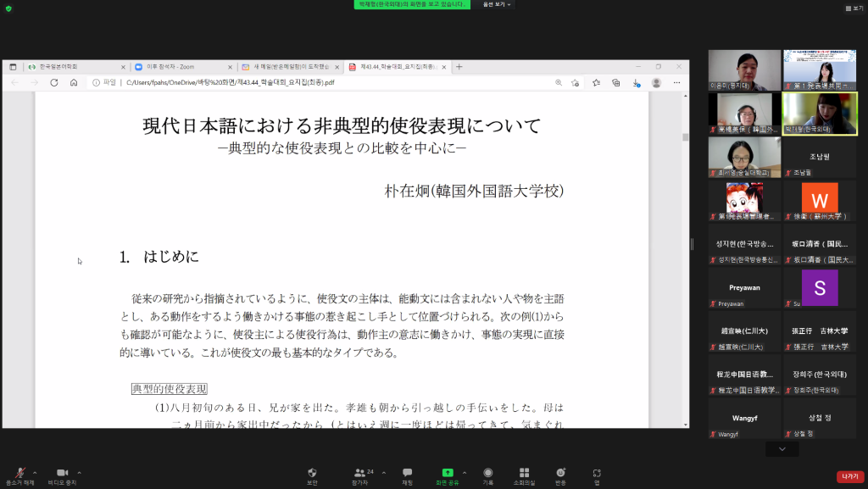Click the browser back arrow
This screenshot has width=868, height=489.
tap(15, 82)
